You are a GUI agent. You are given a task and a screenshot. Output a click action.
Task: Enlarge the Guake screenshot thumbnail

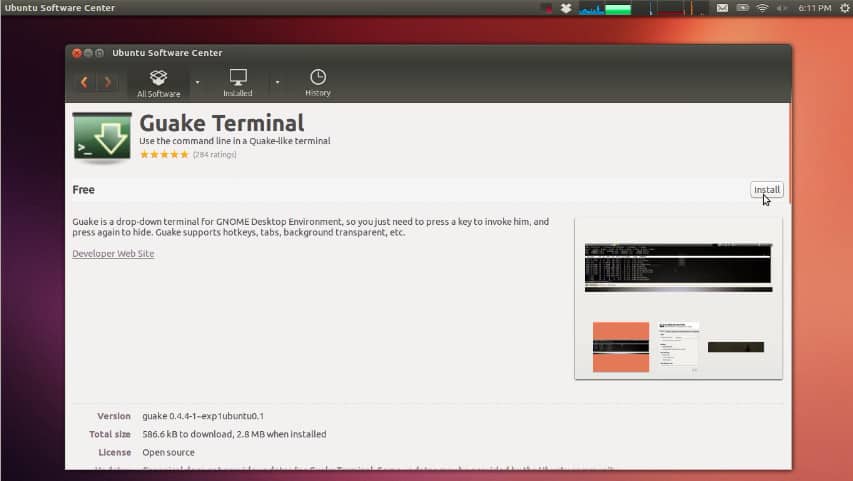point(678,299)
